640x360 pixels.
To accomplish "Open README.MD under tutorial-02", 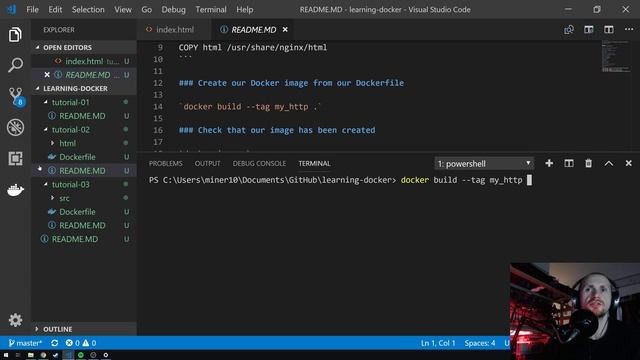I will pos(84,171).
